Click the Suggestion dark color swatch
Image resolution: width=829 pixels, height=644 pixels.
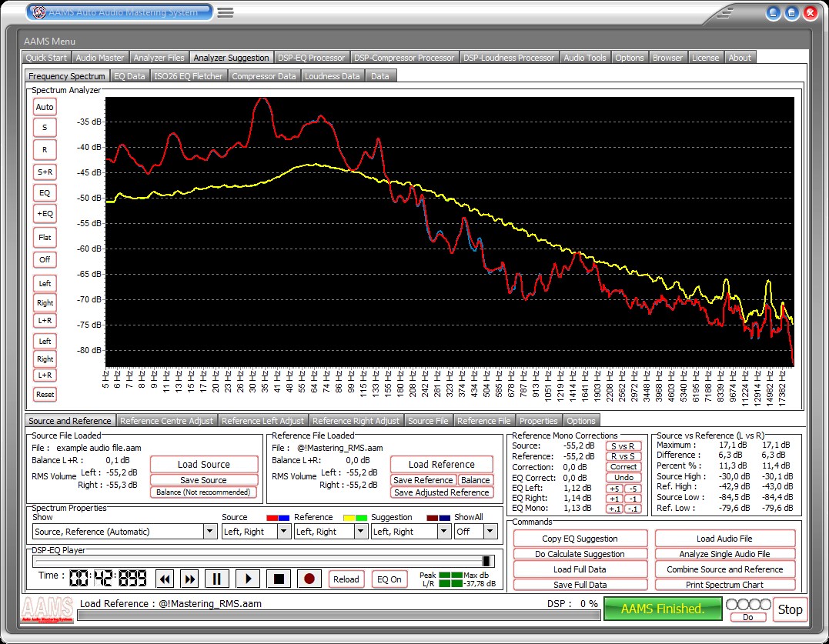pos(438,518)
